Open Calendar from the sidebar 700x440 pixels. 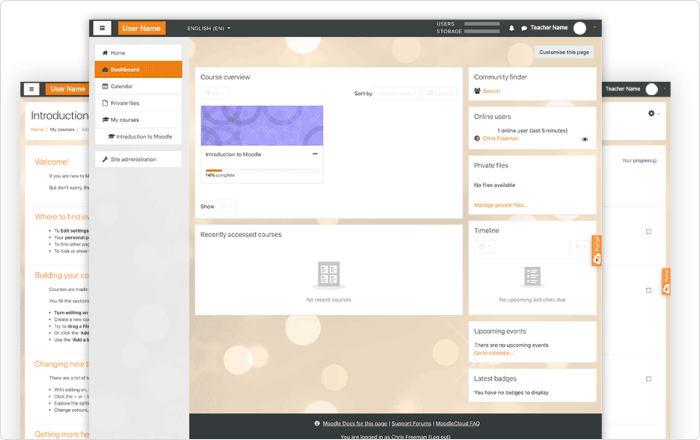tap(138, 86)
